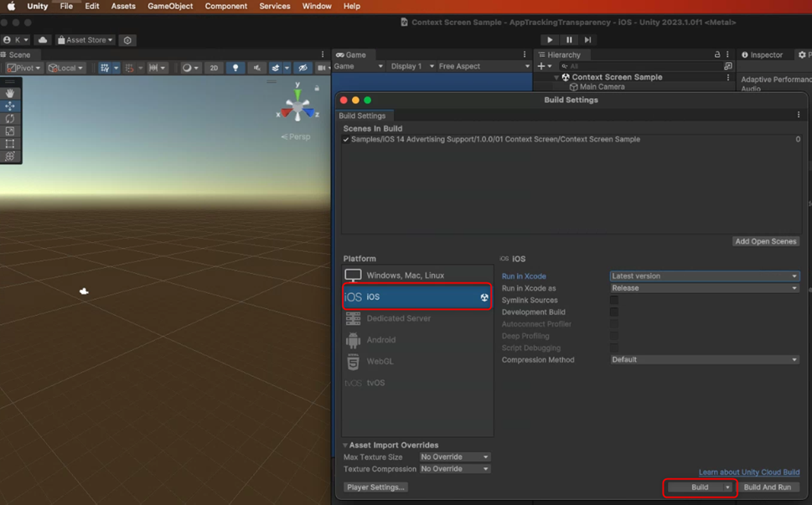Image resolution: width=812 pixels, height=505 pixels.
Task: Enable Symlink Sources checkbox
Action: [x=614, y=300]
